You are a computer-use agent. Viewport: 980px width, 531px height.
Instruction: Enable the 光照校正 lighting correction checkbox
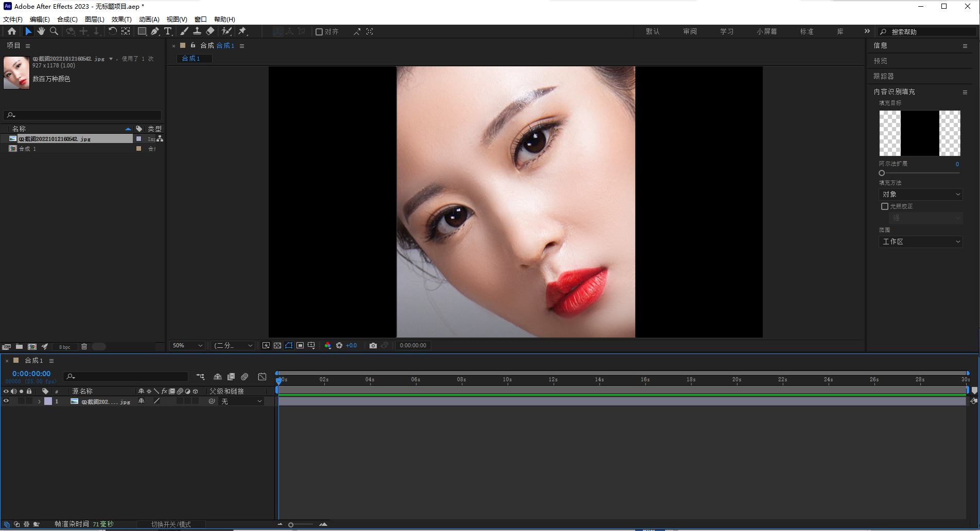click(885, 206)
